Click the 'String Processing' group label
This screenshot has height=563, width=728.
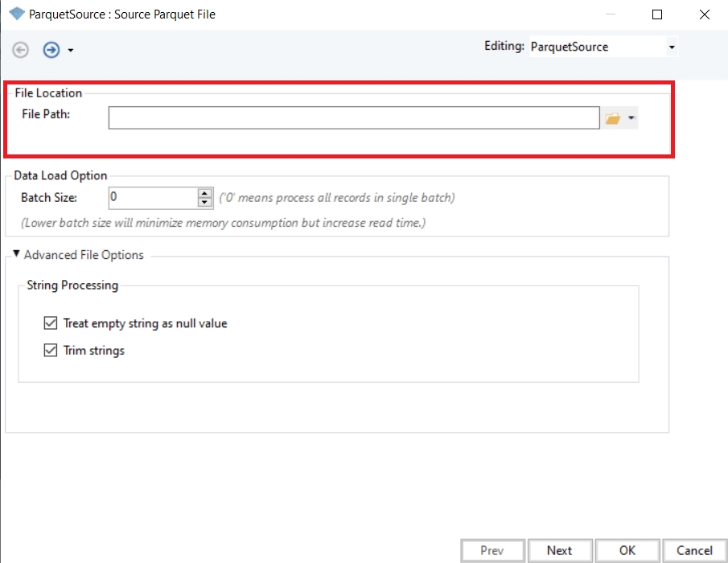coord(72,285)
